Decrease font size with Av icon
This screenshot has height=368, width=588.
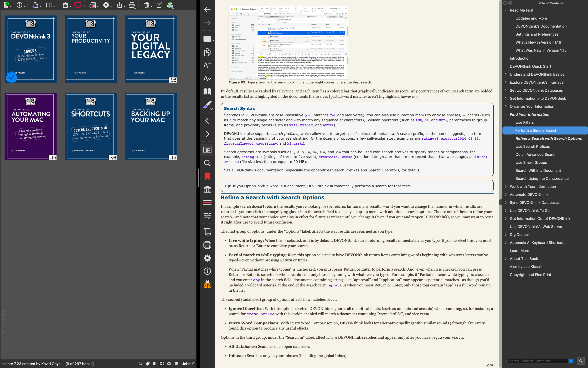[x=207, y=78]
